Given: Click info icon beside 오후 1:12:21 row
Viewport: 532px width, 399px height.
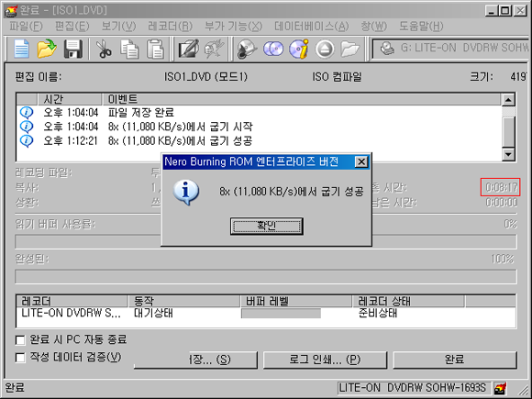Looking at the screenshot, I should point(27,141).
